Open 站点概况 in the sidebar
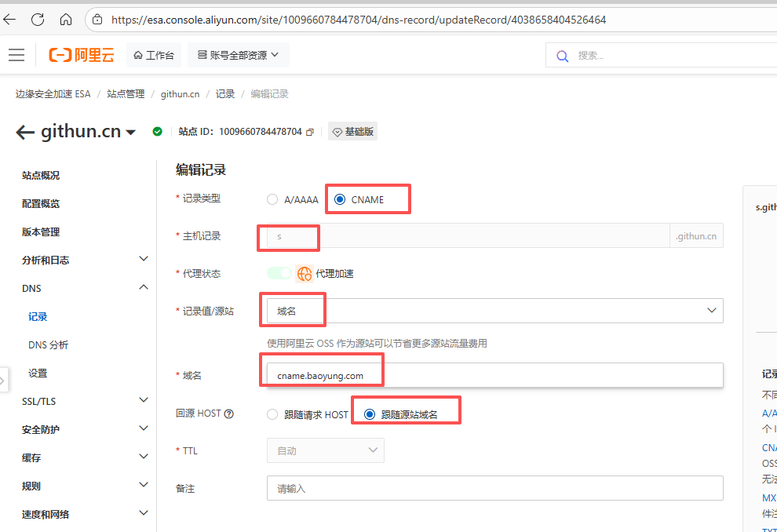777x532 pixels. click(x=41, y=175)
